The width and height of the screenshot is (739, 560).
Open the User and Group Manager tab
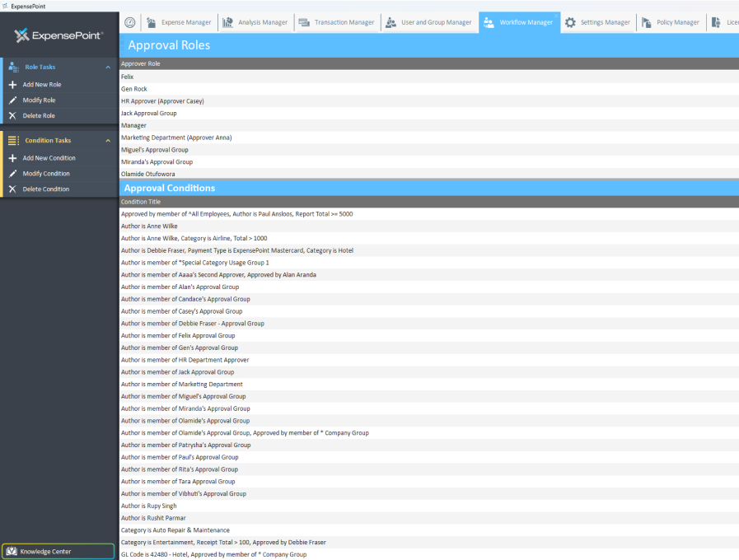[429, 22]
